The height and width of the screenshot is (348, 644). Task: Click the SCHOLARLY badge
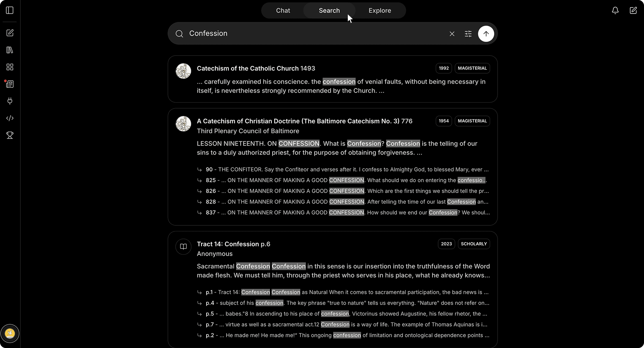[474, 244]
